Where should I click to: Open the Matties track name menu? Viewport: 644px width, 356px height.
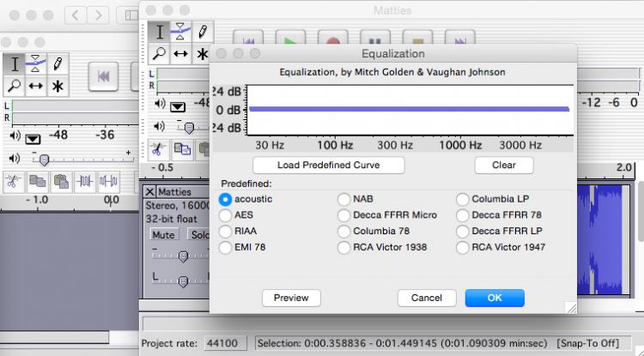point(183,192)
